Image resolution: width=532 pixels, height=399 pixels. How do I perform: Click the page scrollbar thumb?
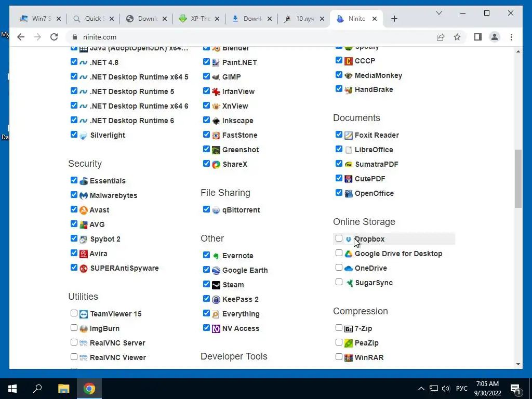click(x=518, y=179)
